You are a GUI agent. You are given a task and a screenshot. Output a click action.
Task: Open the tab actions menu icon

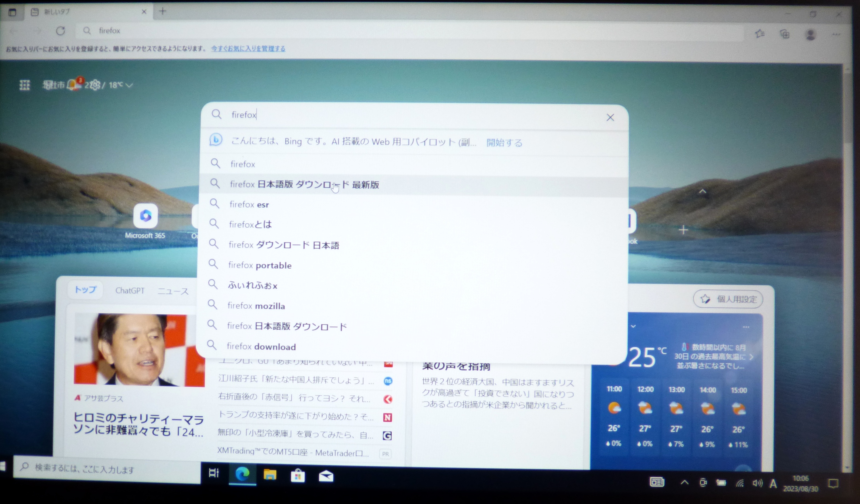click(x=12, y=12)
